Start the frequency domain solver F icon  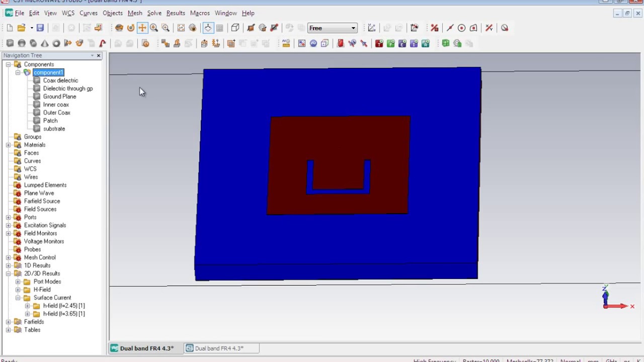coord(391,44)
